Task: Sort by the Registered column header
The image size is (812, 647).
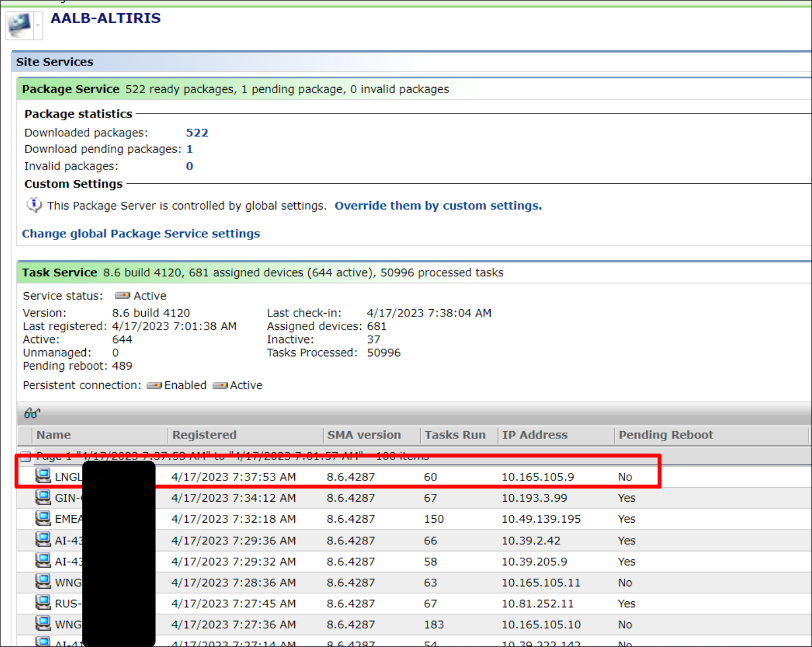Action: 245,435
